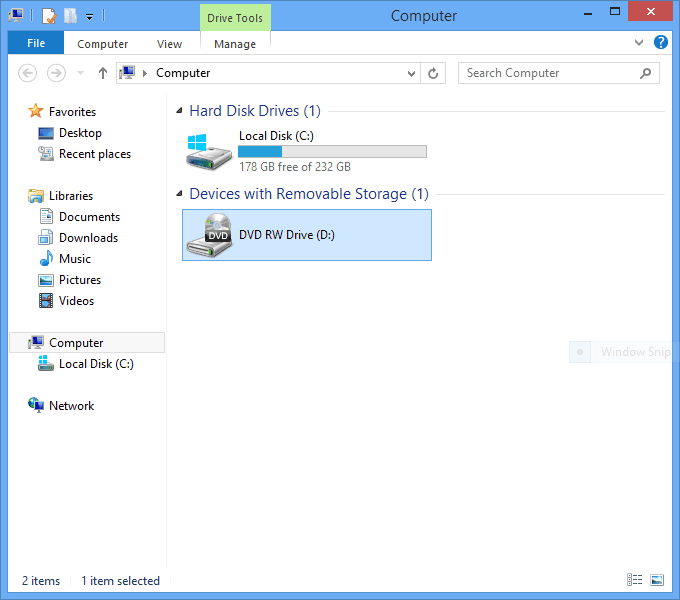
Task: Click Computer in the address bar
Action: click(x=183, y=73)
